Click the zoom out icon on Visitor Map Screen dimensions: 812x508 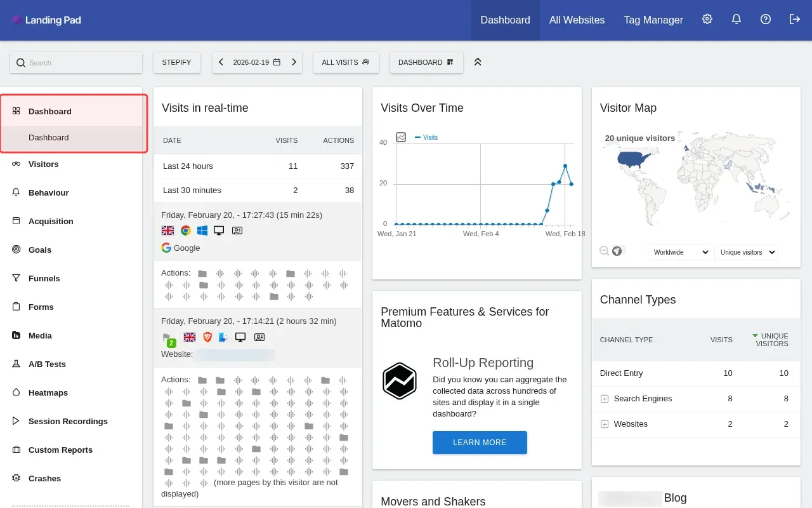pos(605,251)
